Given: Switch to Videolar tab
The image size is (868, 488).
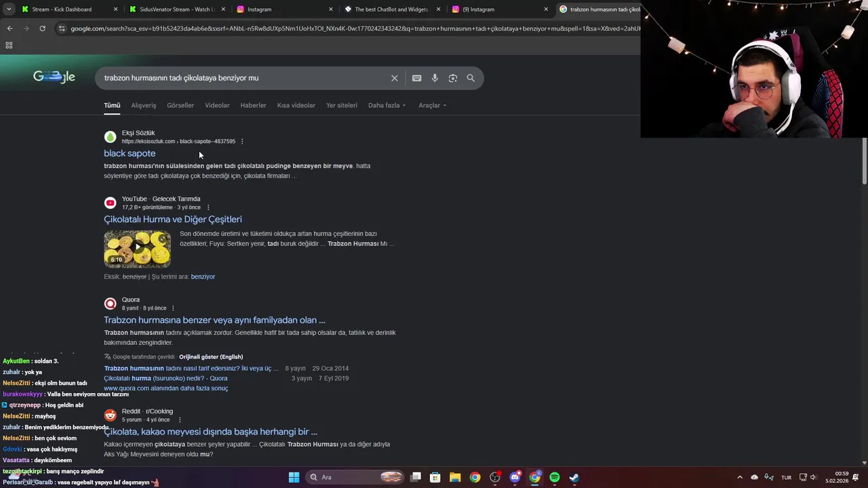Looking at the screenshot, I should click(x=217, y=105).
